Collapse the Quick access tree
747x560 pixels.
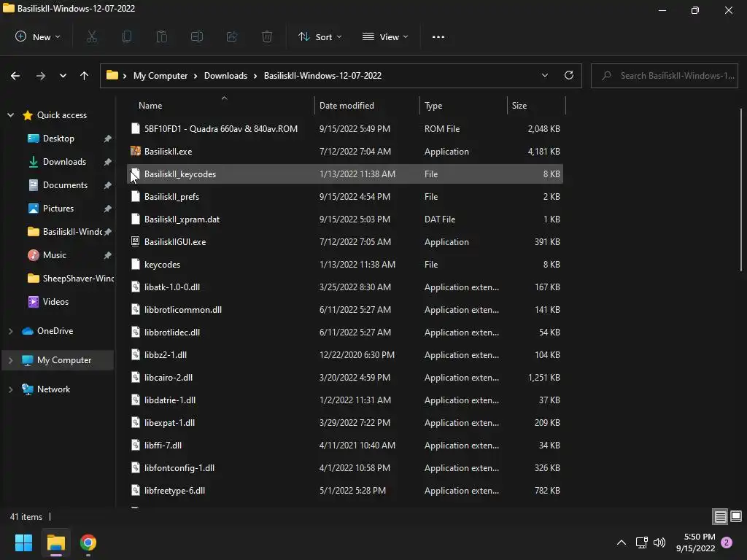tap(10, 114)
